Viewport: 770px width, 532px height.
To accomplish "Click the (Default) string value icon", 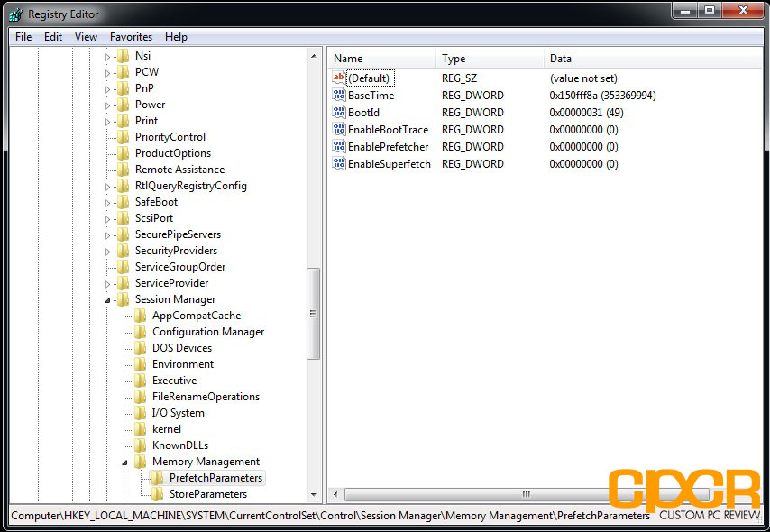I will [x=339, y=78].
